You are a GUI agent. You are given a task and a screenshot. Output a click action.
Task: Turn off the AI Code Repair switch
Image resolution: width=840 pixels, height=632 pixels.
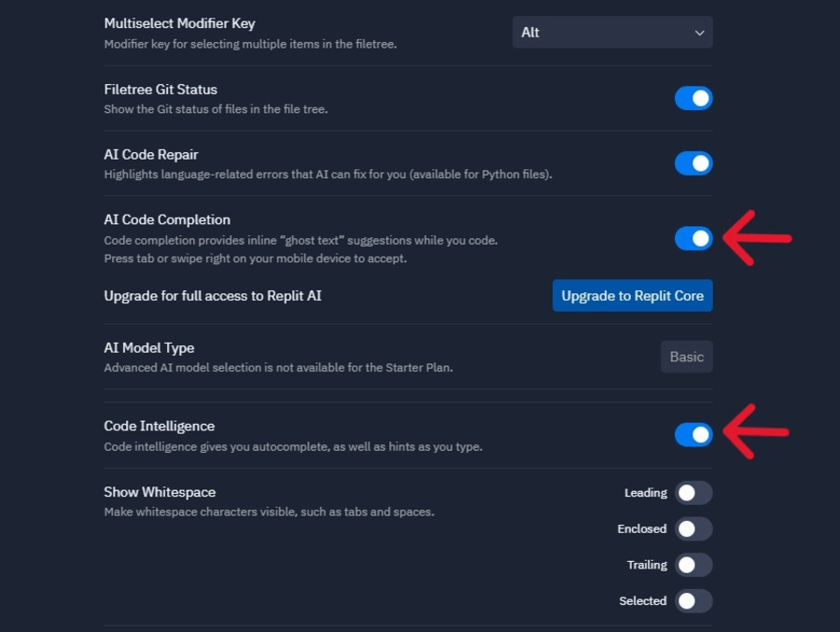tap(693, 163)
